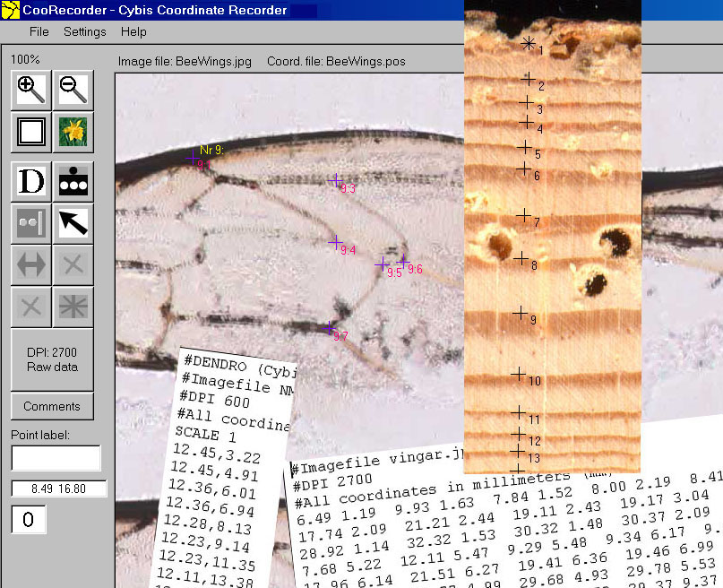Viewport: 723px width, 588px height.
Task: Click ring marker 10 on the wood sample
Action: tap(519, 374)
